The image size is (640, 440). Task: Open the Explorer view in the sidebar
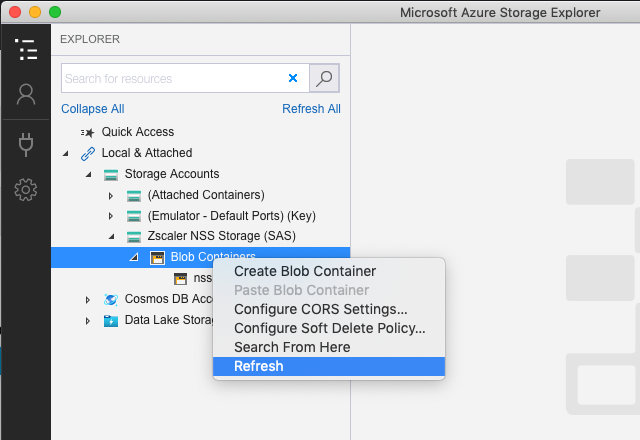26,49
